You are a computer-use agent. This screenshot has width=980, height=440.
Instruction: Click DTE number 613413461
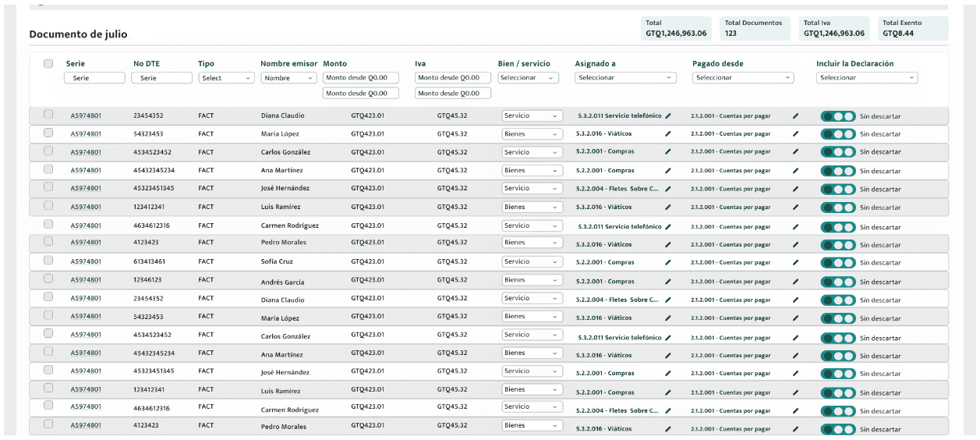click(149, 261)
